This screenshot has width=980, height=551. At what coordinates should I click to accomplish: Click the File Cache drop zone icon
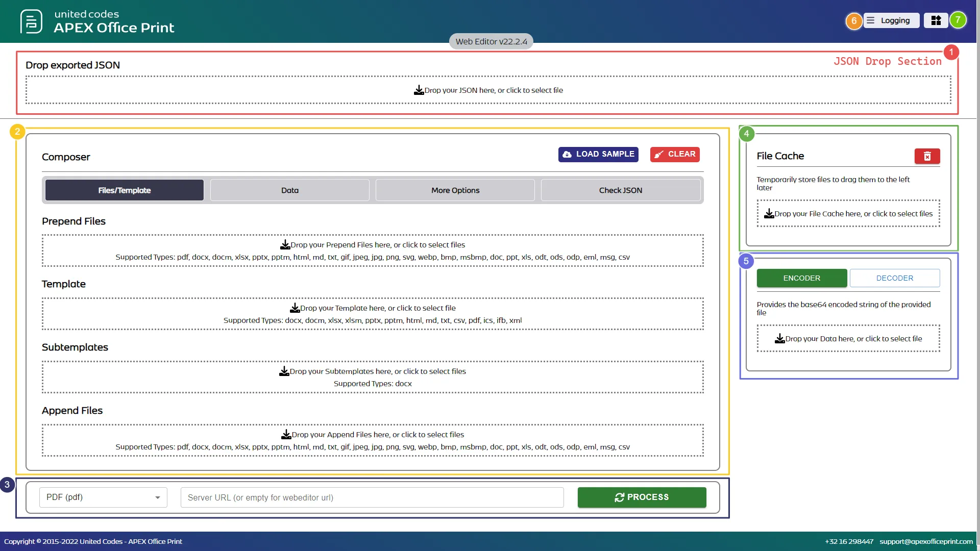point(769,214)
